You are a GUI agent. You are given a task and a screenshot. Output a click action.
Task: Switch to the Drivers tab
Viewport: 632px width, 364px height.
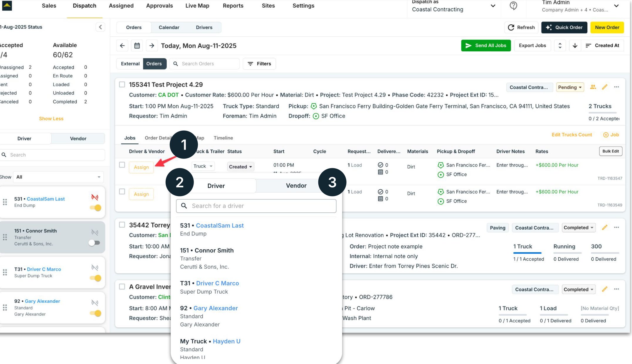(x=204, y=27)
